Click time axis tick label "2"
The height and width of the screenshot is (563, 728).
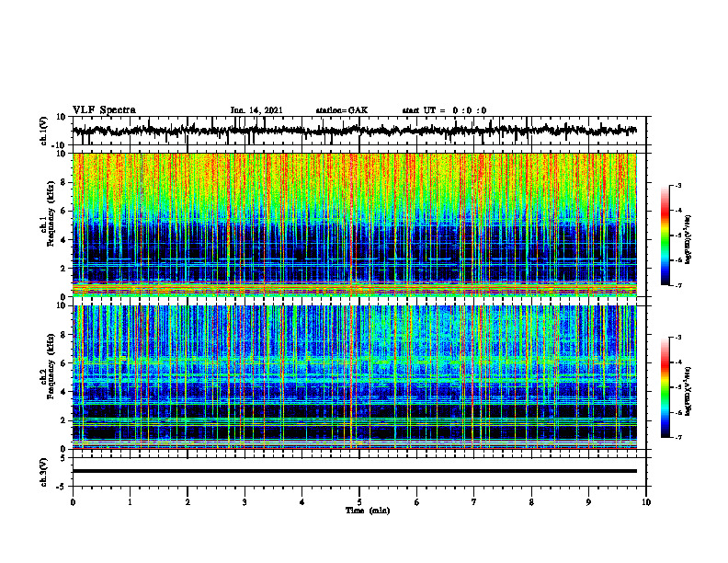tap(188, 502)
